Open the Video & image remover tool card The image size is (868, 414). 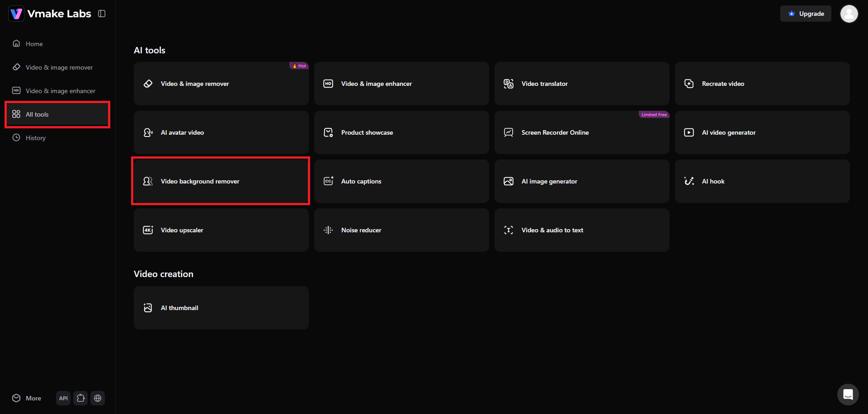(221, 84)
